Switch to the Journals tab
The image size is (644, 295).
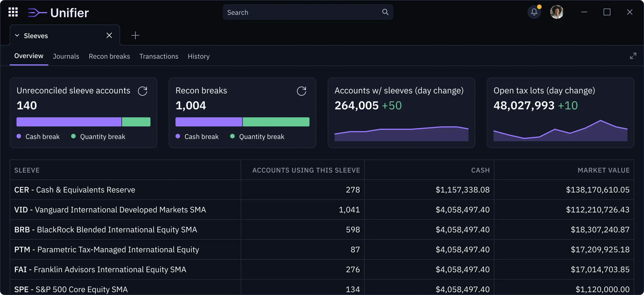(66, 56)
